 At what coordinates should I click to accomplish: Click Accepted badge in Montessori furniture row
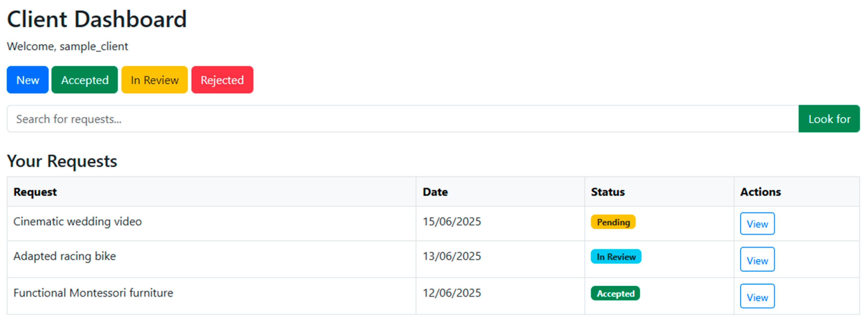(x=615, y=294)
